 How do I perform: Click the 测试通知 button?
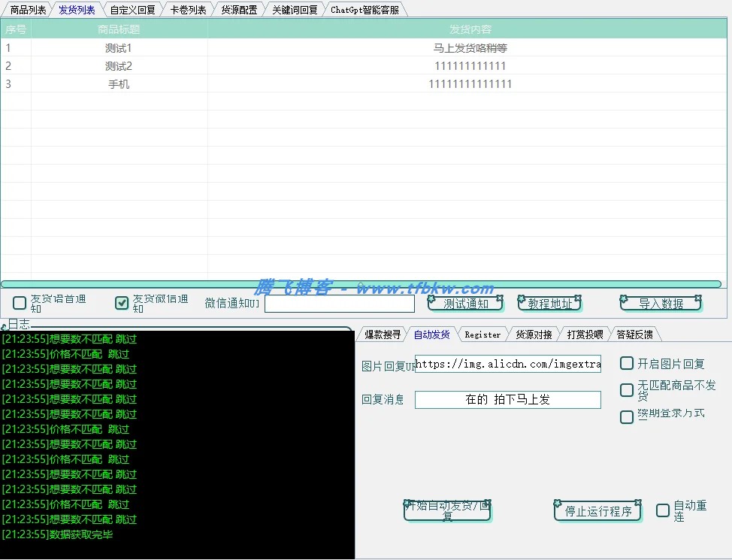point(466,302)
